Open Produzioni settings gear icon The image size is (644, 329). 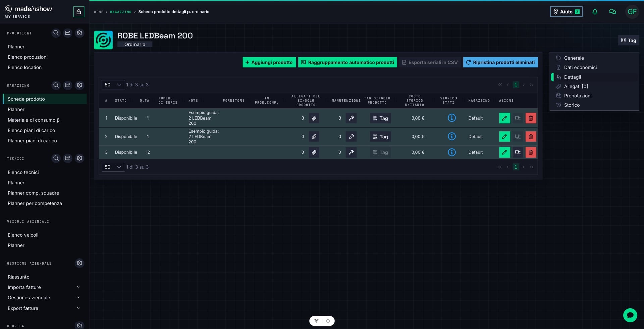(79, 33)
